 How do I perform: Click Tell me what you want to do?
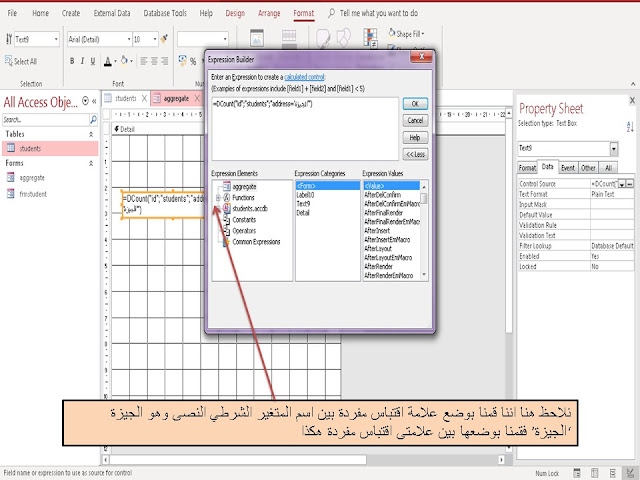378,13
